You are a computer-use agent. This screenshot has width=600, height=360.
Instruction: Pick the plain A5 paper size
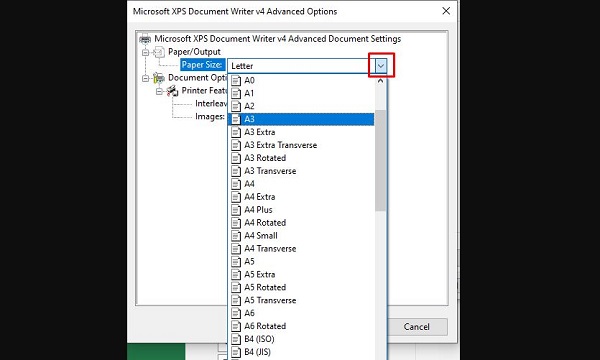point(301,262)
